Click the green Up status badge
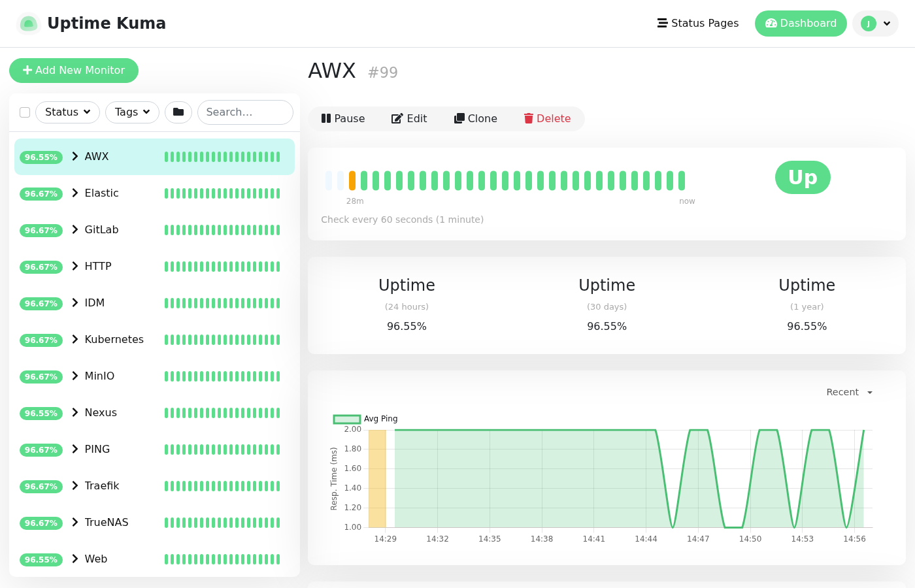Viewport: 915px width, 588px height. click(803, 178)
